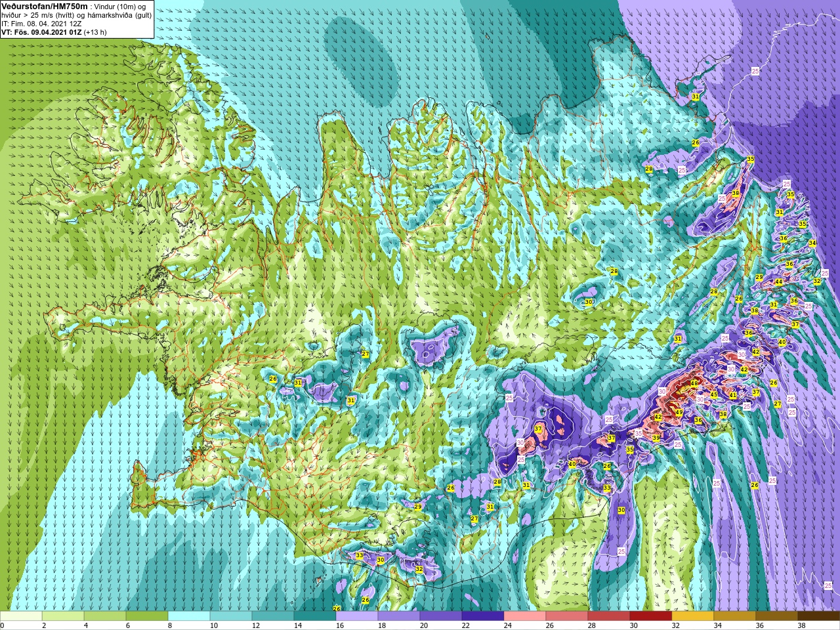The width and height of the screenshot is (840, 630).
Task: Click the "VT: Fös. 09.04.2021 01Z (+13 h)" line
Action: [54, 31]
